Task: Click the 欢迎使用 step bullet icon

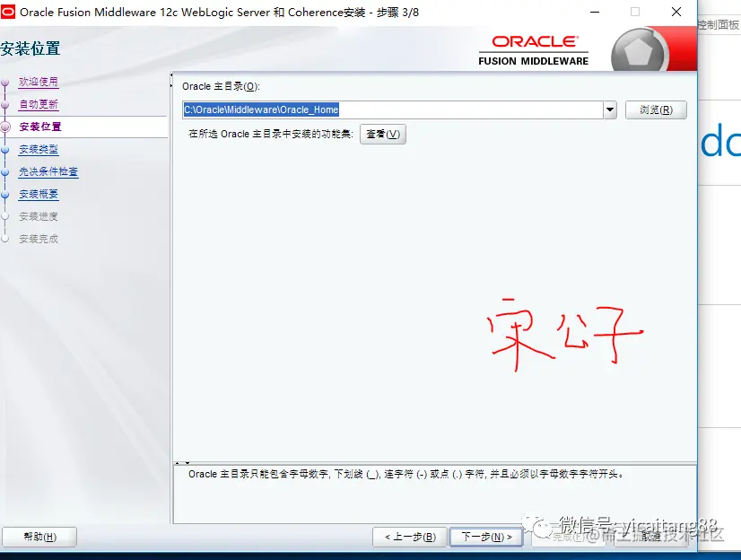Action: pyautogui.click(x=5, y=83)
